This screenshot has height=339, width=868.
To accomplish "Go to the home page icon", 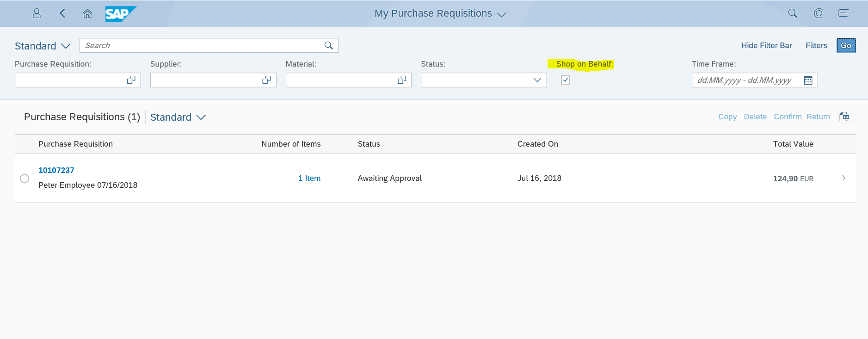I will click(87, 13).
